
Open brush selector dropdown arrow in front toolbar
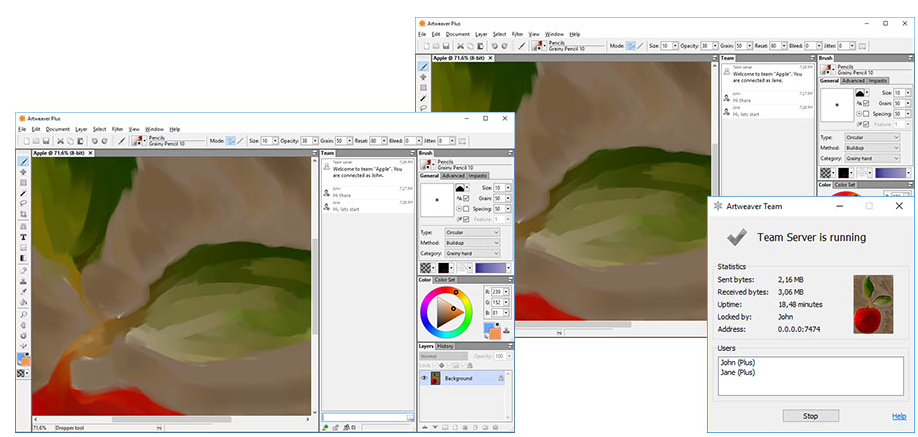pyautogui.click(x=145, y=141)
